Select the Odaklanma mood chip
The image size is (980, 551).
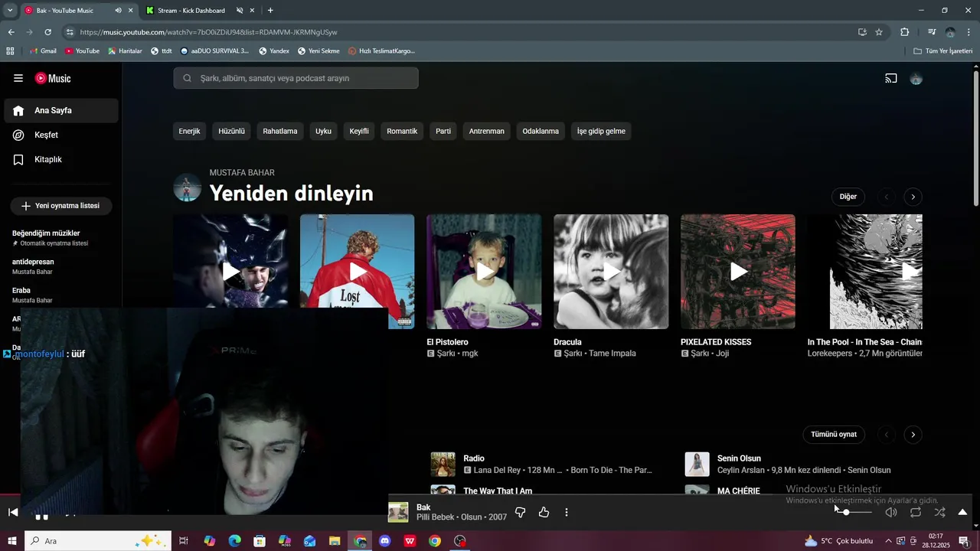541,131
